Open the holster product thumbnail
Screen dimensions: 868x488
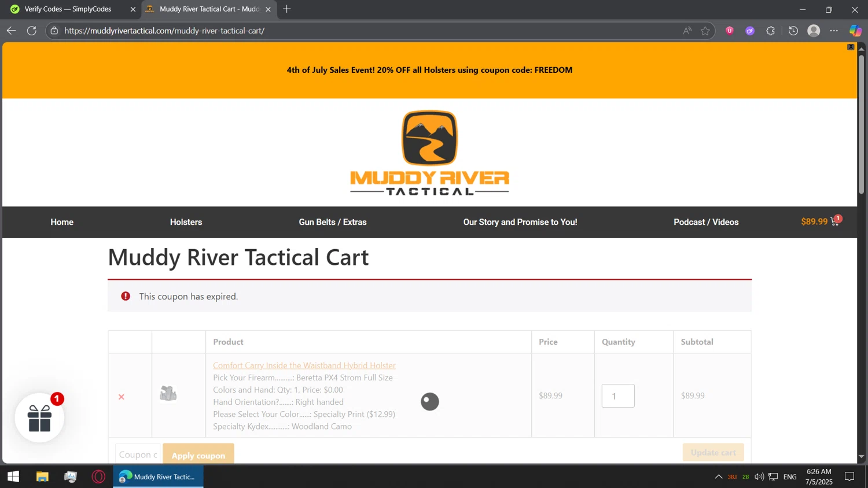[x=168, y=394]
